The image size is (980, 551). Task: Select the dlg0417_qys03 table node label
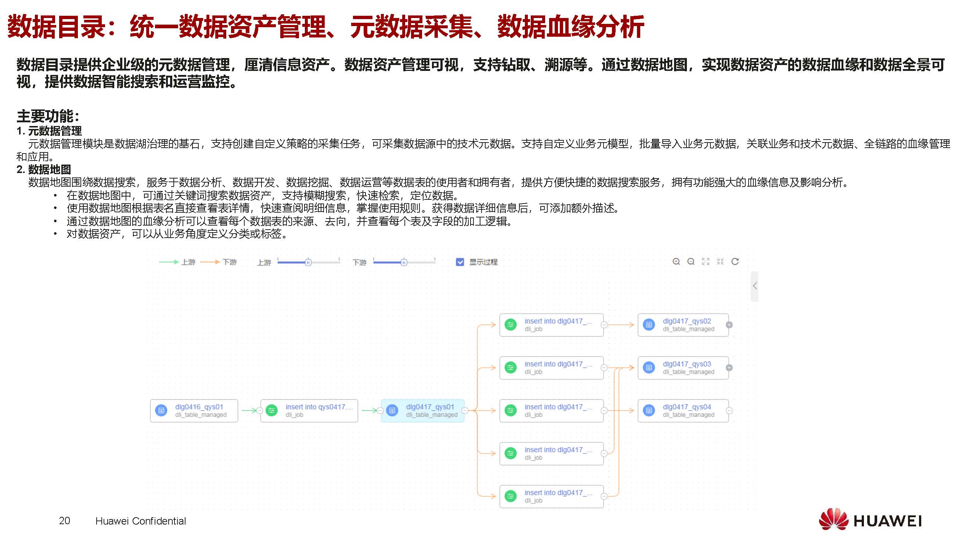(x=687, y=364)
